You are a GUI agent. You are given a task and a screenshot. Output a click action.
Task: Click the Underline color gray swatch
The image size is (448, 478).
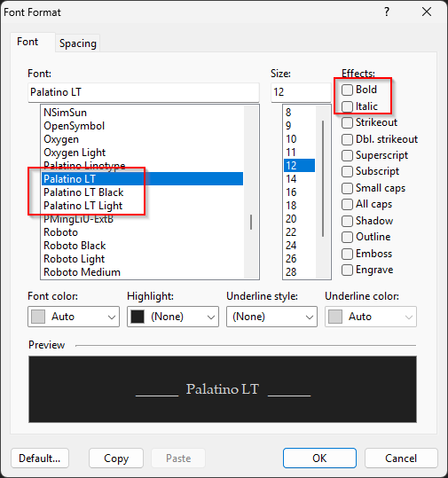pyautogui.click(x=335, y=317)
